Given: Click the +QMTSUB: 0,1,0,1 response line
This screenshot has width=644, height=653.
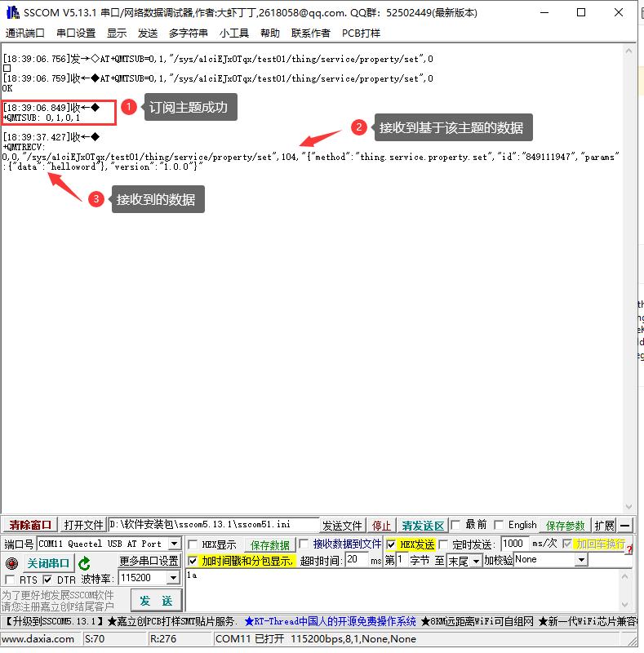Looking at the screenshot, I should tap(42, 118).
